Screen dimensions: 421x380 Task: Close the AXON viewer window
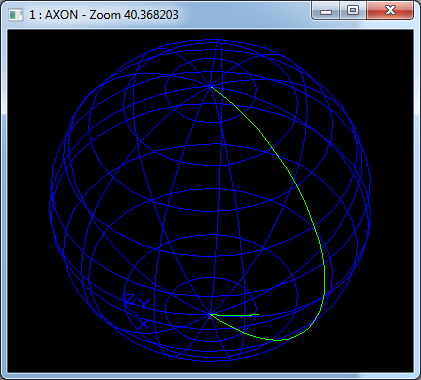[390, 11]
